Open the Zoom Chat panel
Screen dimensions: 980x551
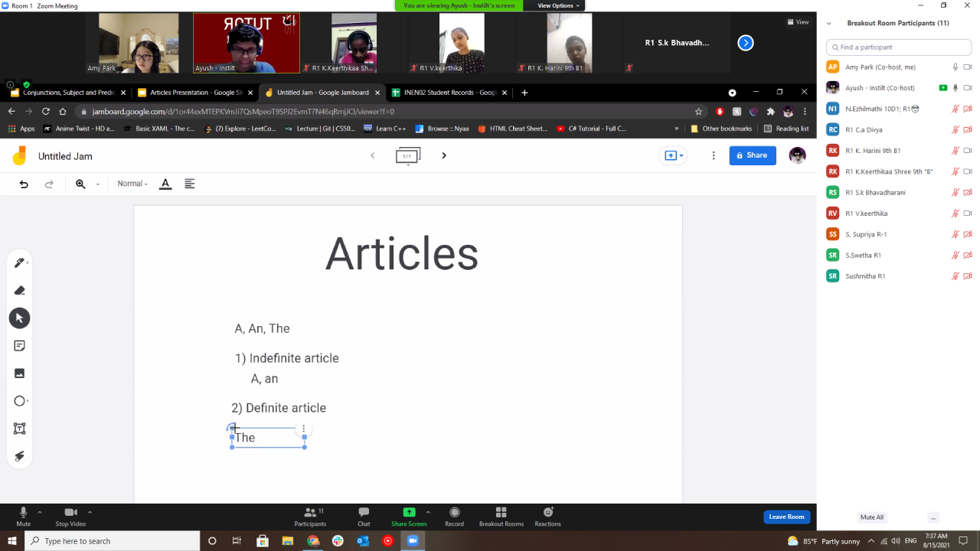point(364,517)
